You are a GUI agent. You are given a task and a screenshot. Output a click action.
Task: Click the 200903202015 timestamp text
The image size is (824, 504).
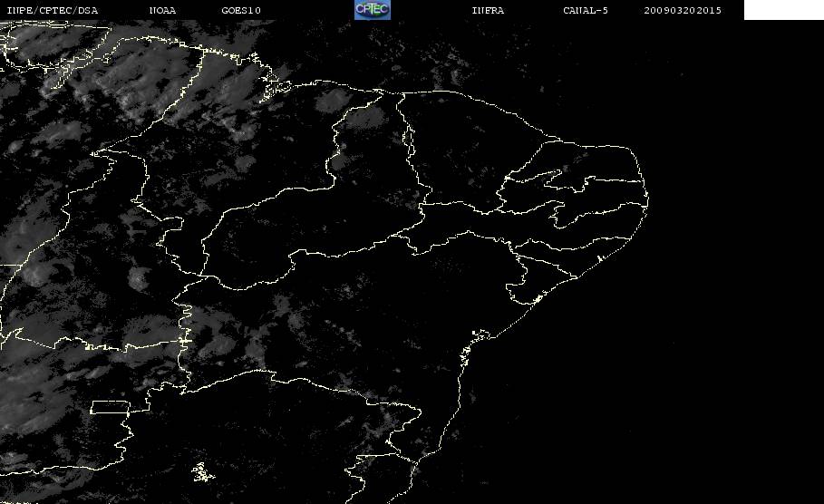[x=683, y=10]
